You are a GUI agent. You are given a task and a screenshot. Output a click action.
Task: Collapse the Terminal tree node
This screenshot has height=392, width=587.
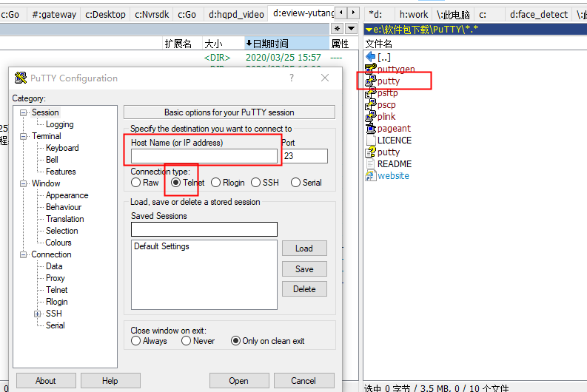23,136
